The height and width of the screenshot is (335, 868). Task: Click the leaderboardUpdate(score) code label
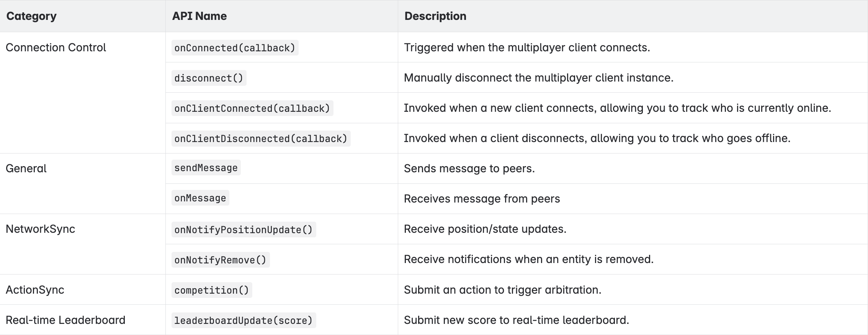pyautogui.click(x=244, y=320)
